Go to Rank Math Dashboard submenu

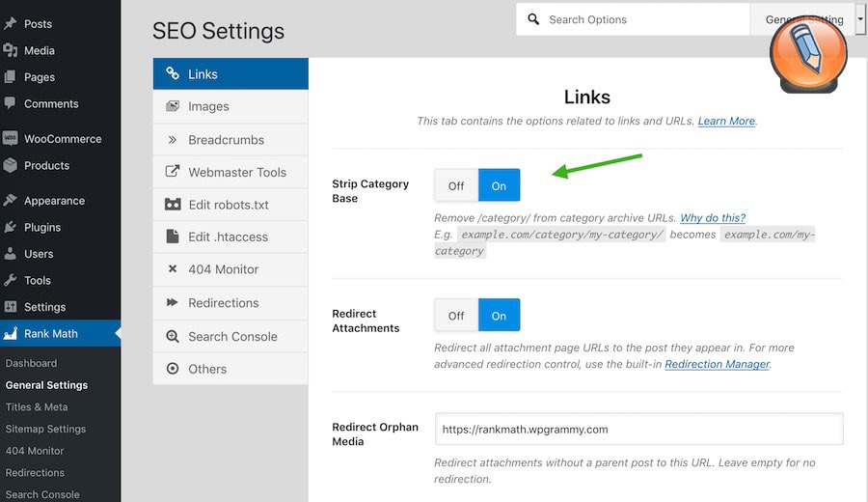click(32, 363)
